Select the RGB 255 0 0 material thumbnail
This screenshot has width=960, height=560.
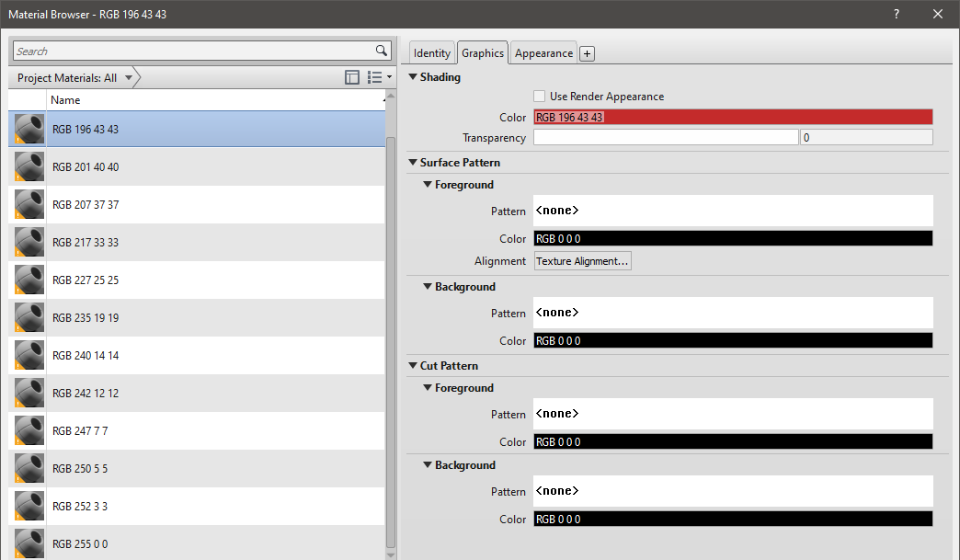[x=29, y=543]
